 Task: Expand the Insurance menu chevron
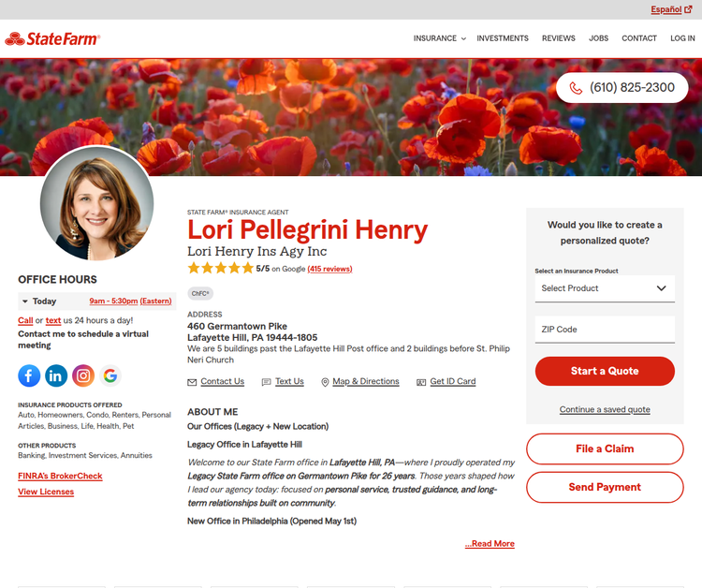[463, 39]
